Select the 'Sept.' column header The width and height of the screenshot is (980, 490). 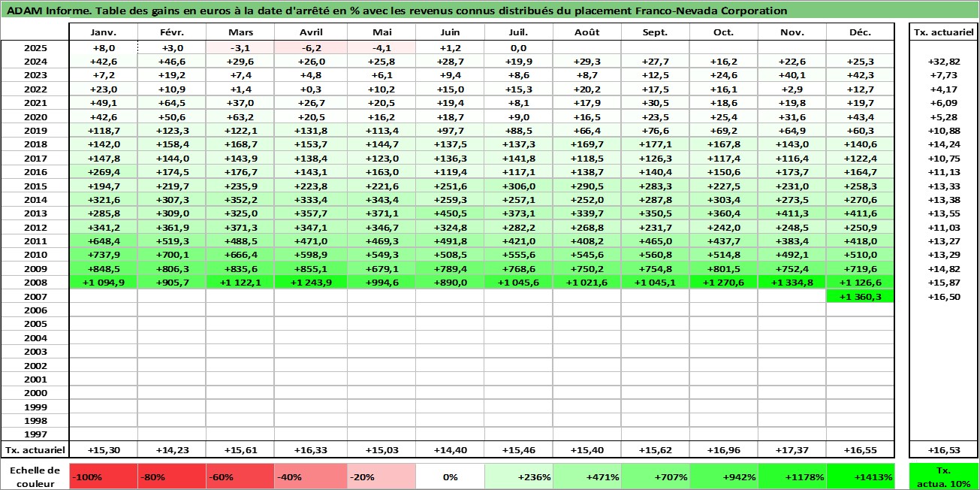pos(656,32)
